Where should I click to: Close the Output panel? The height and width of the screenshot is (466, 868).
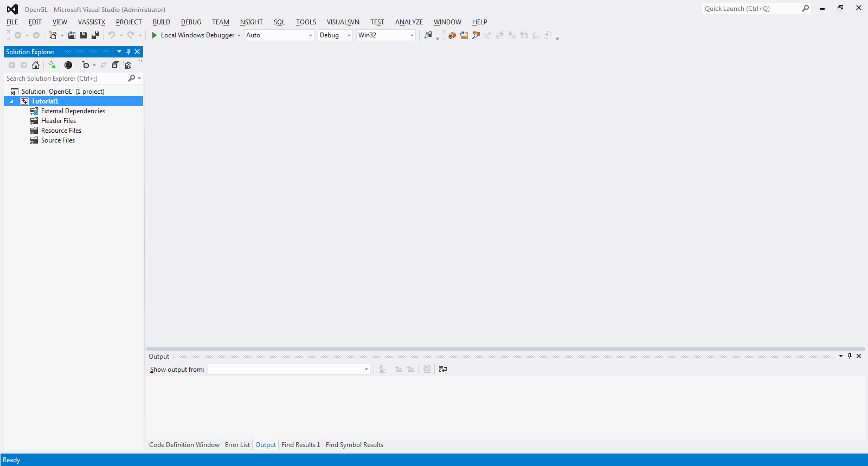(x=859, y=357)
